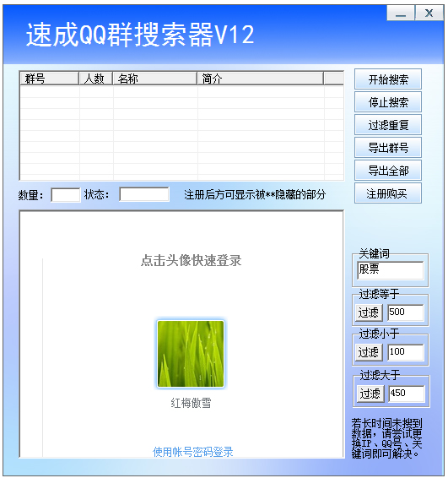
Task: Export group numbers with 导出群号
Action: (x=388, y=148)
